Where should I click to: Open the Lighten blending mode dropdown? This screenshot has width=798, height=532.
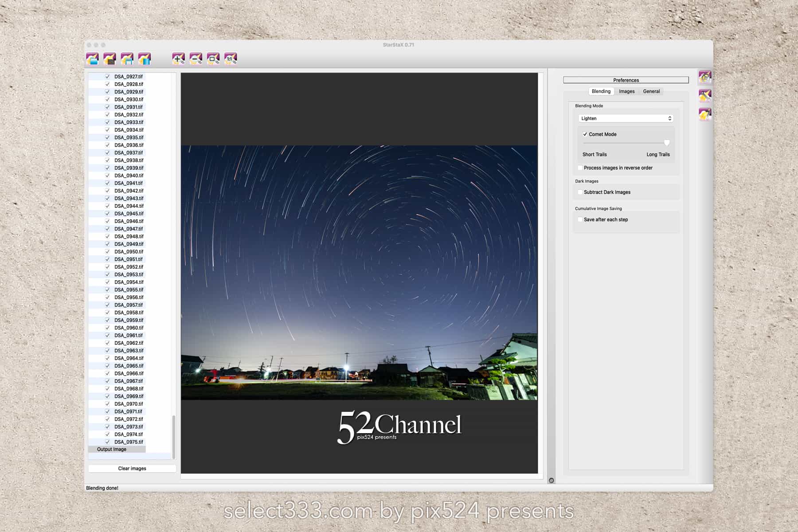[626, 118]
